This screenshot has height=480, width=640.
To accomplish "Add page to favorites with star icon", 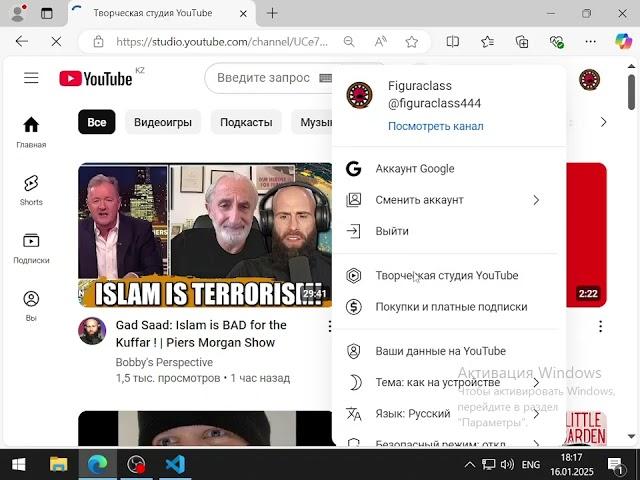I will (x=411, y=42).
